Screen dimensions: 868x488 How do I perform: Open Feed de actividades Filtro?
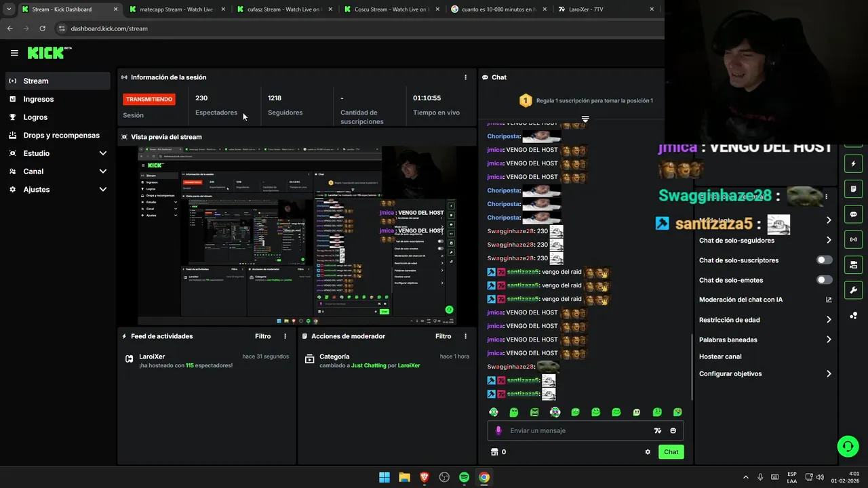pos(262,336)
